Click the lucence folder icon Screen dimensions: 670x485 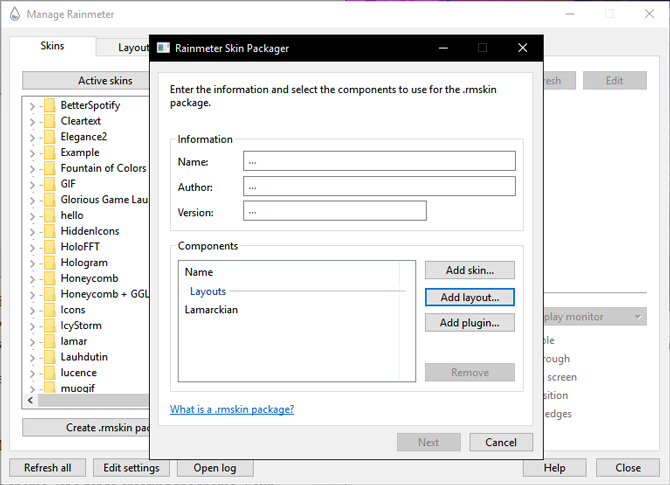[48, 373]
